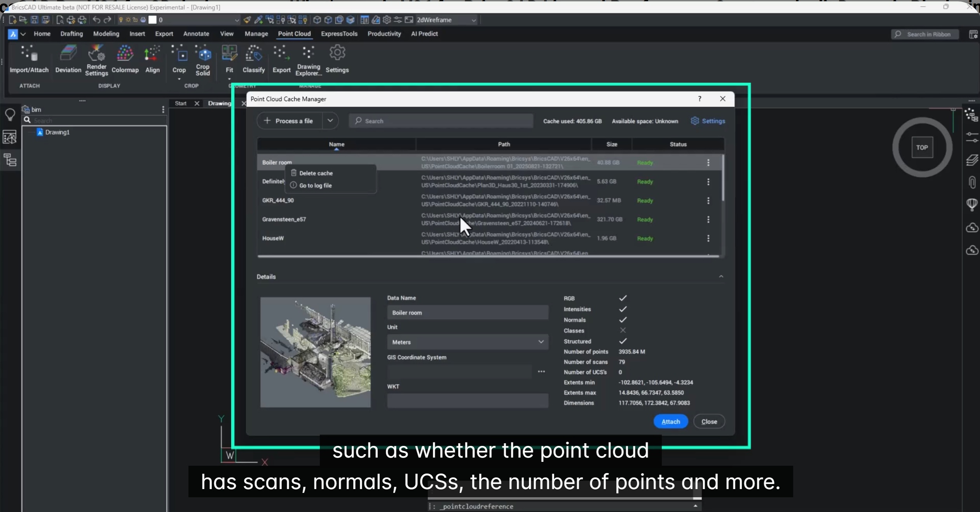Open the Deviation tool in the ribbon
This screenshot has width=980, height=512.
tap(68, 59)
